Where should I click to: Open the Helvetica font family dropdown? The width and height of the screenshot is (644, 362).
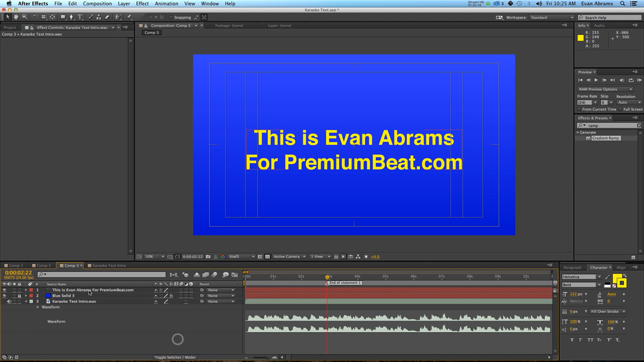click(582, 277)
